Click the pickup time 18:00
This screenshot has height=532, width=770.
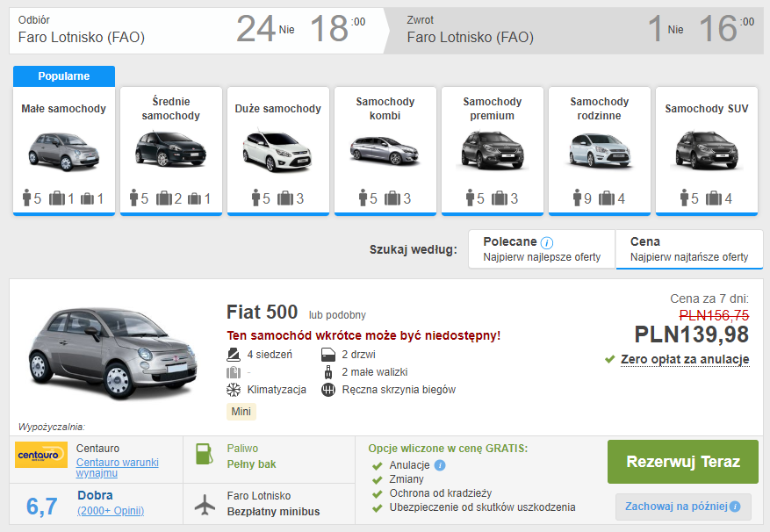pos(338,28)
